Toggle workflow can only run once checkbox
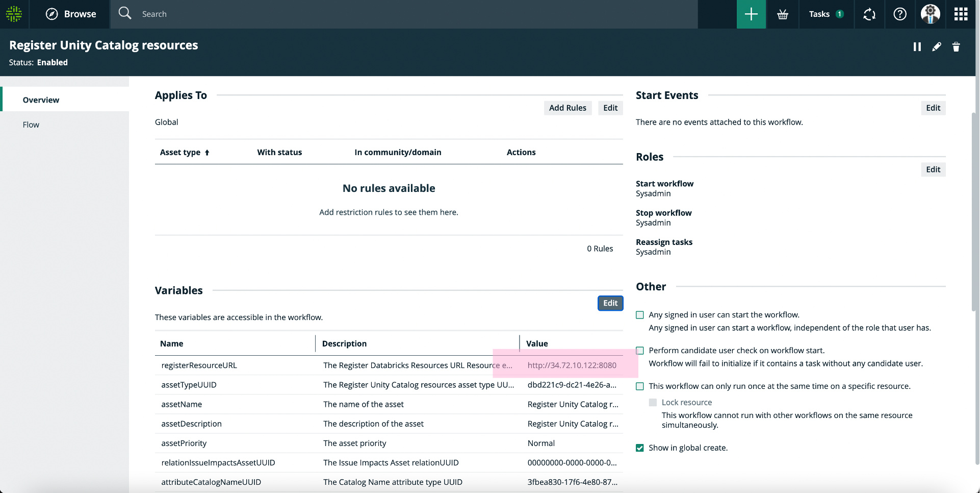980x493 pixels. pos(640,386)
